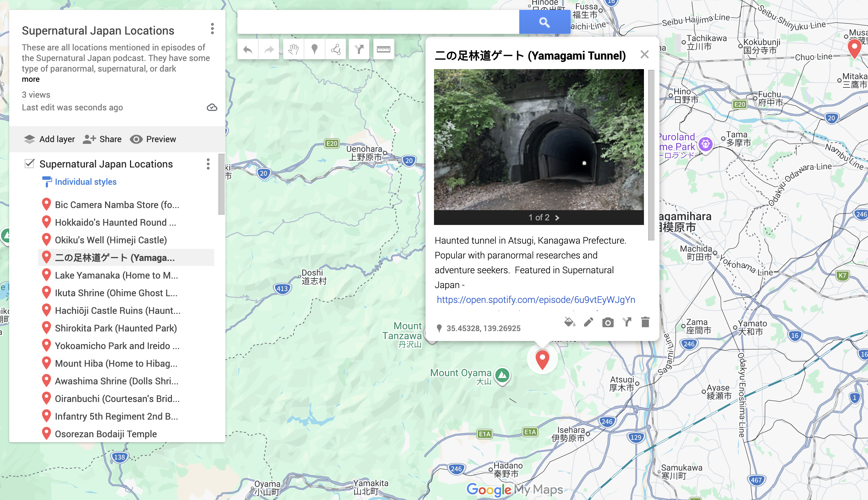Open the layer options three-dot menu
Screen dimensions: 868x500
[x=208, y=164]
